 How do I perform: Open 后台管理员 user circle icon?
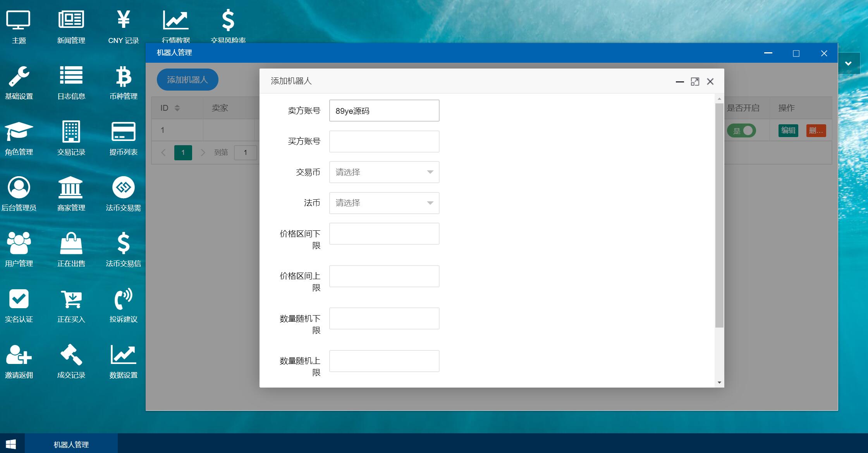tap(19, 187)
